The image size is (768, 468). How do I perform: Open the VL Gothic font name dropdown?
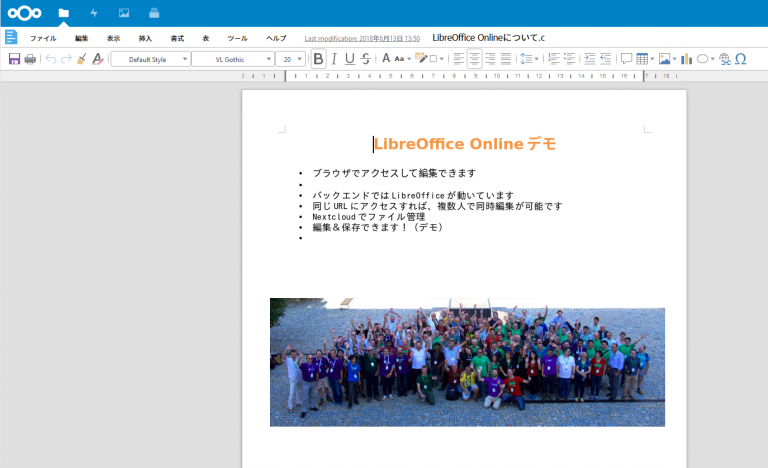click(233, 59)
